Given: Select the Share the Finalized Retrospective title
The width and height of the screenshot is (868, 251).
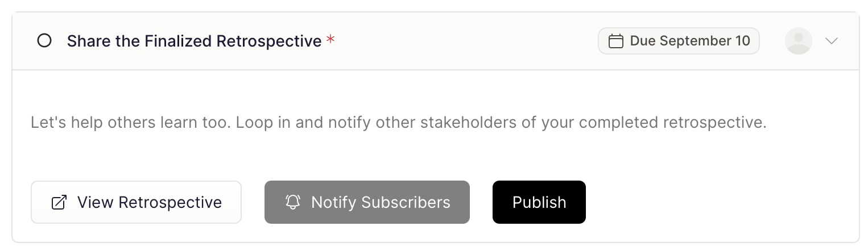Looking at the screenshot, I should (x=194, y=41).
